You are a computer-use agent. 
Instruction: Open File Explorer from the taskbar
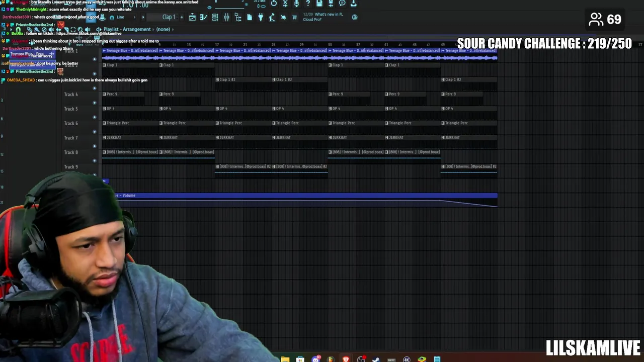coord(285,358)
